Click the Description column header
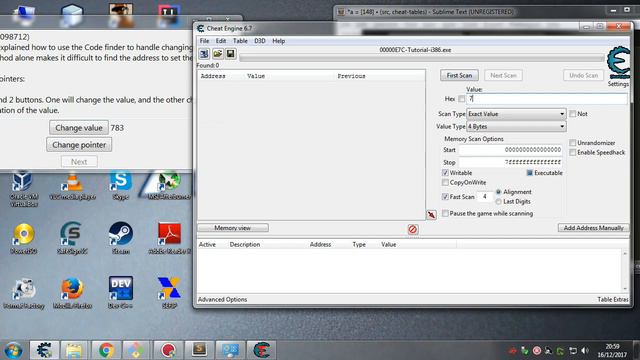This screenshot has width=640, height=360. (245, 244)
